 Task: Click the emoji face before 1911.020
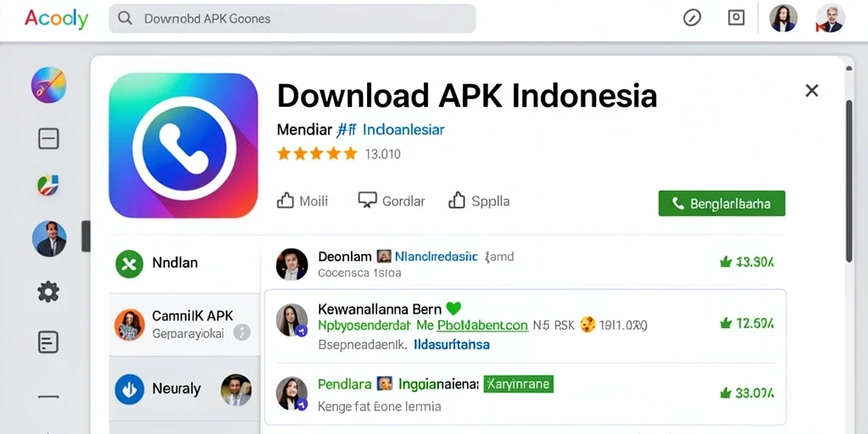pos(587,325)
